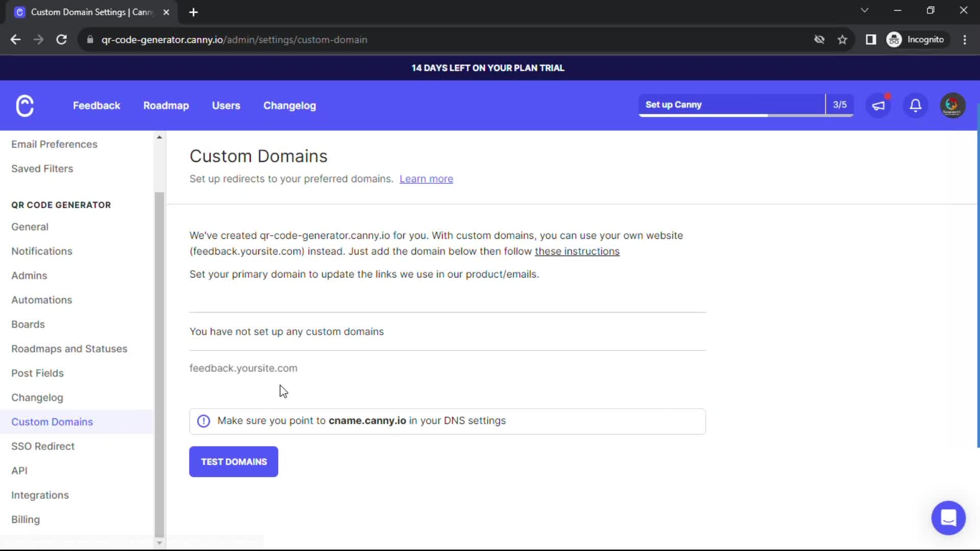Image resolution: width=980 pixels, height=551 pixels.
Task: Open notifications via the bell icon
Action: point(915,106)
